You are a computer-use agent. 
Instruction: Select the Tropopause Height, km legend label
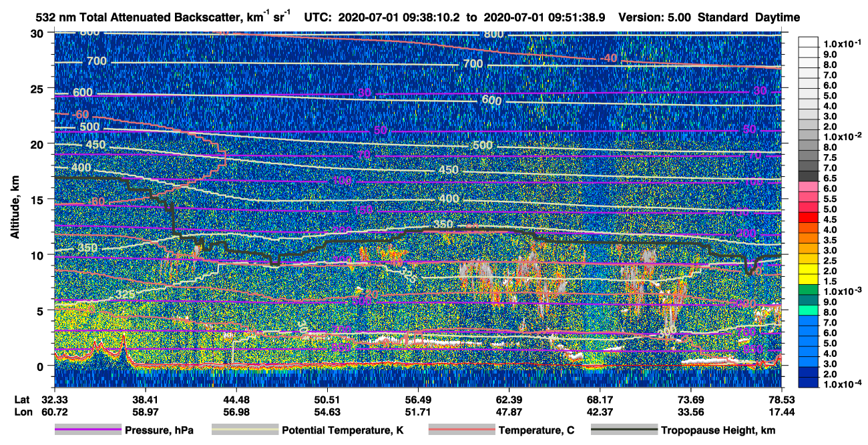click(718, 430)
